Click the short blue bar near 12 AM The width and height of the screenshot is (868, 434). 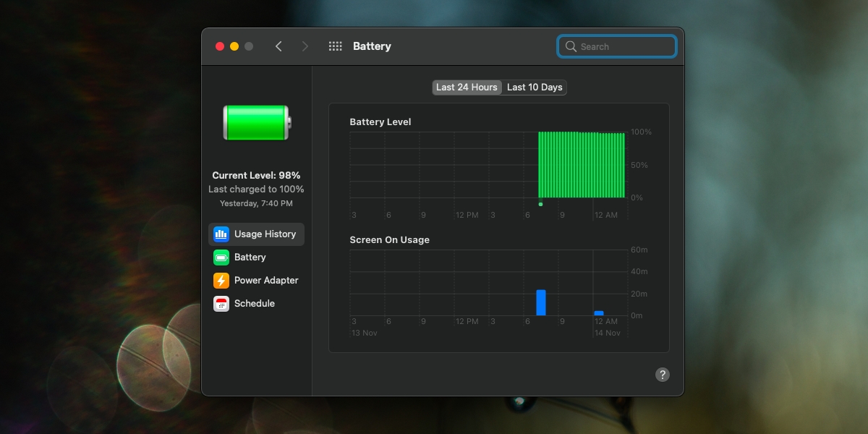(x=599, y=313)
